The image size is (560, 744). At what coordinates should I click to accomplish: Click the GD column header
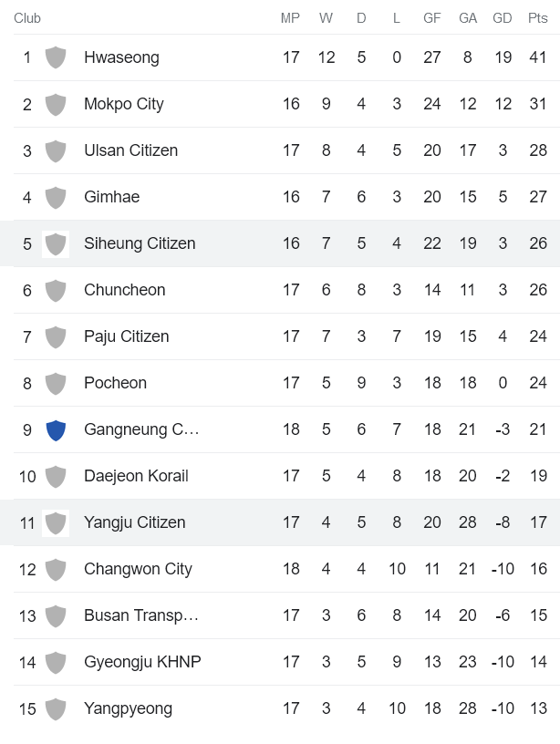503,16
